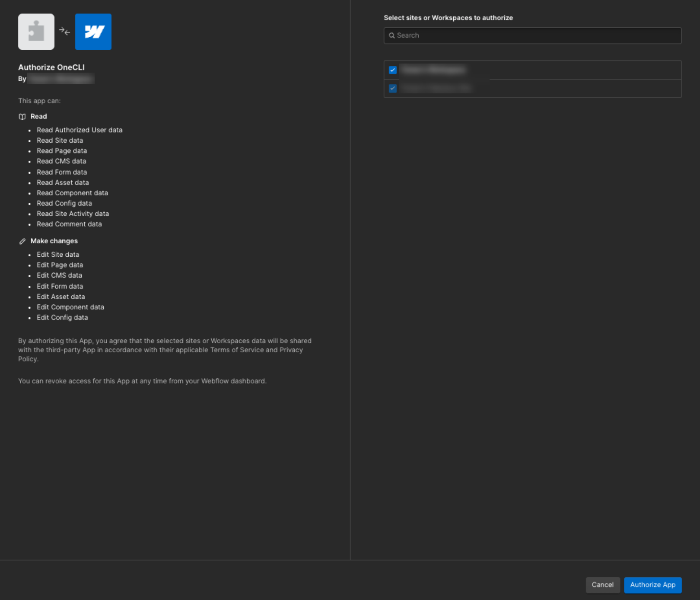This screenshot has width=700, height=600.
Task: Click 'Read Asset data' permission
Action: pos(63,182)
